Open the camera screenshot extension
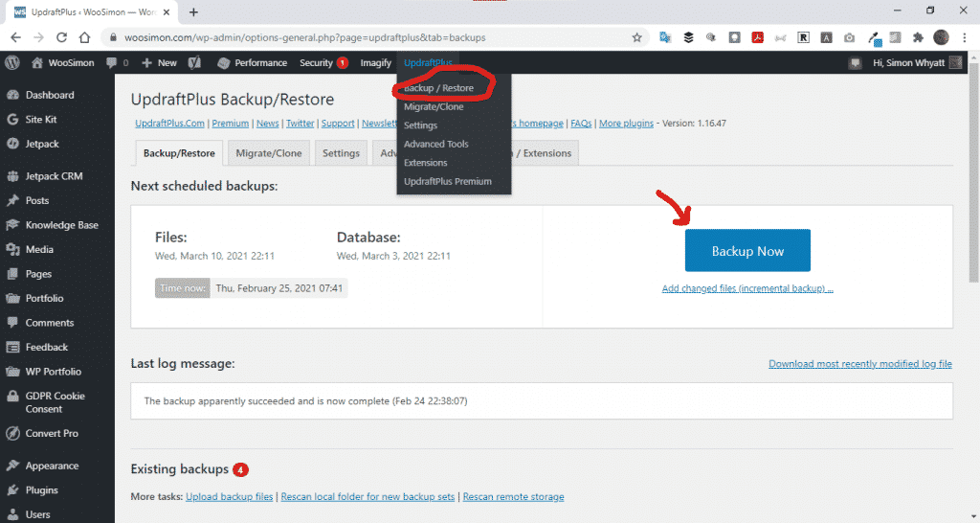 [849, 37]
